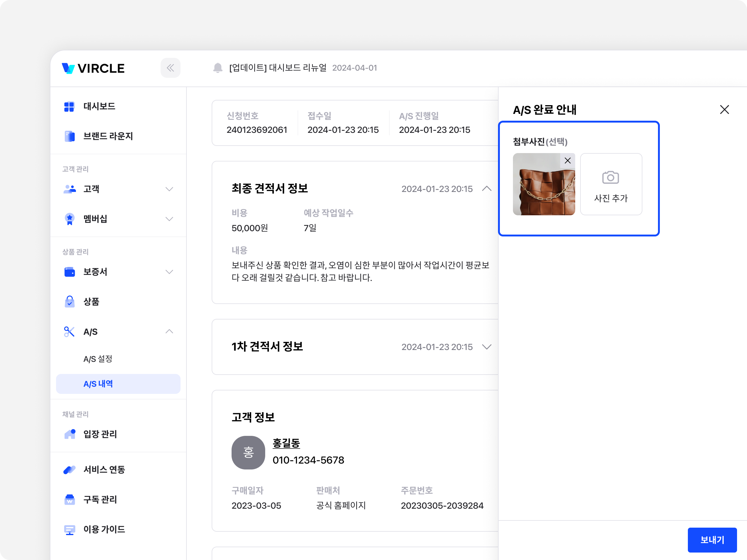Open customer 홍길동 profile link

click(286, 443)
